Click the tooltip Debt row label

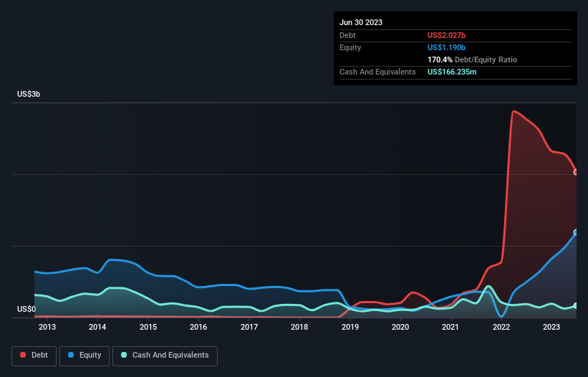tap(347, 35)
